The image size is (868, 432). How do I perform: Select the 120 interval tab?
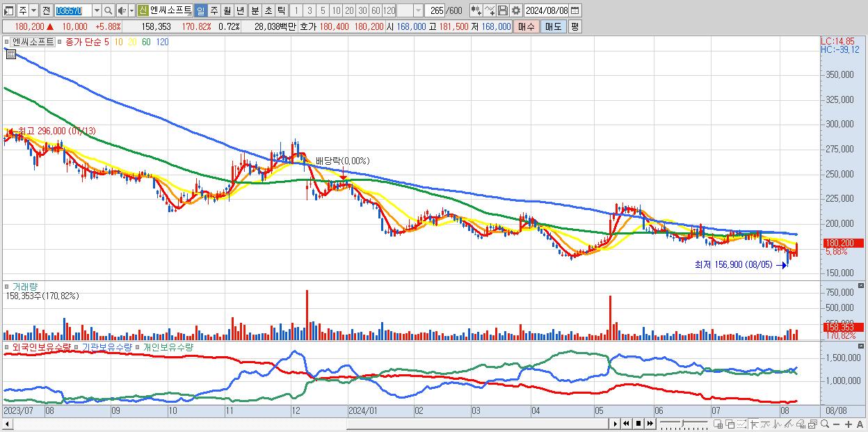click(389, 10)
